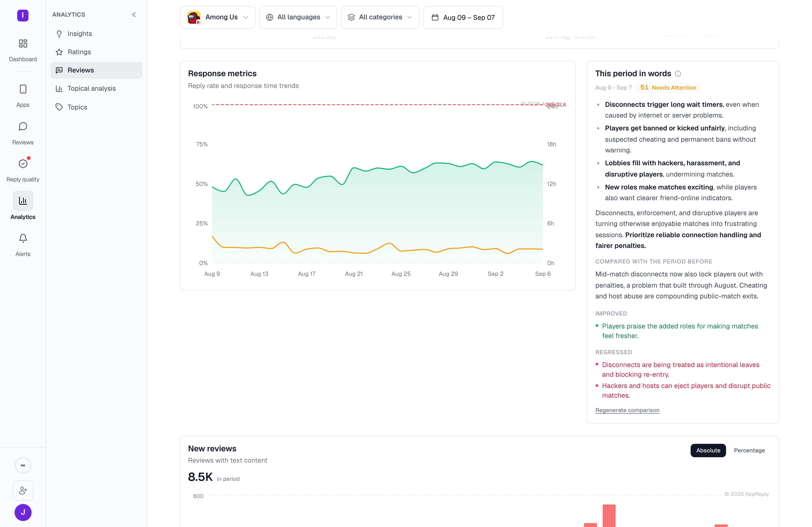
Task: Collapse the Analytics sidebar panel
Action: pyautogui.click(x=134, y=15)
